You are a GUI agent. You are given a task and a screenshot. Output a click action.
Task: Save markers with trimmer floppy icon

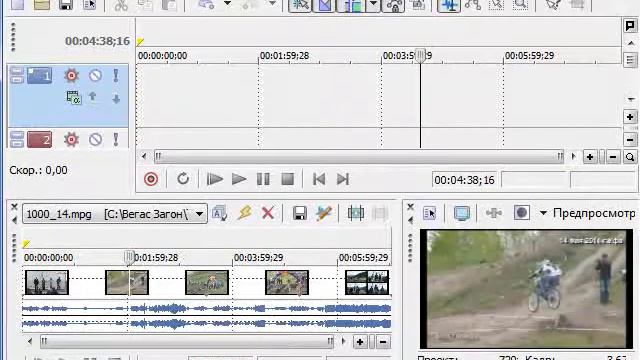point(300,213)
